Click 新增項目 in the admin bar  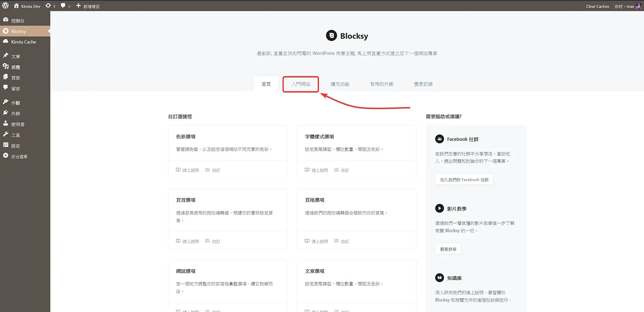pyautogui.click(x=88, y=6)
